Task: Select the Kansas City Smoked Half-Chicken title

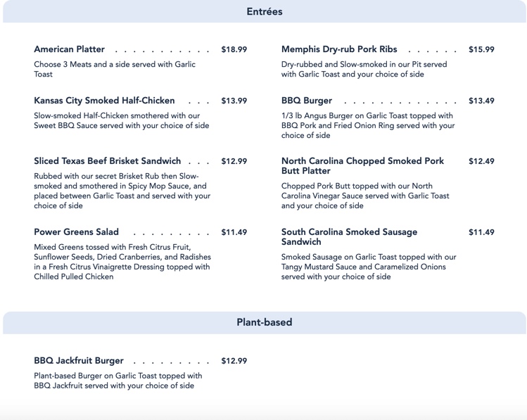Action: pos(104,101)
